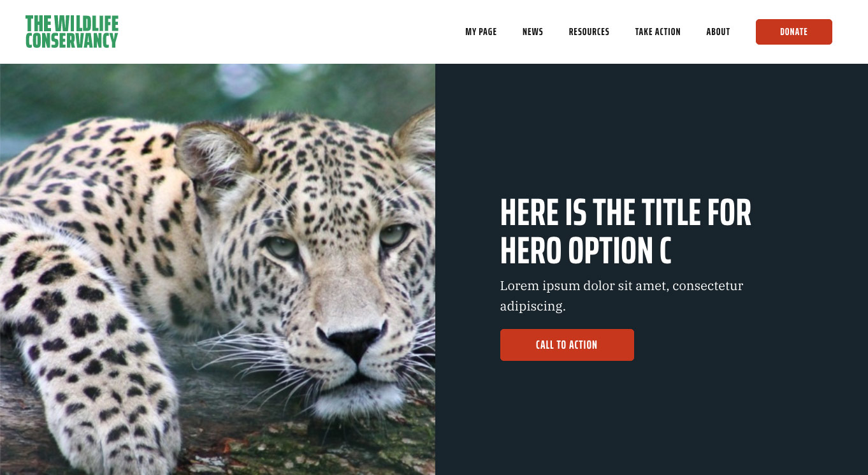Click the words Hero Option C
The width and height of the screenshot is (868, 475).
point(586,251)
